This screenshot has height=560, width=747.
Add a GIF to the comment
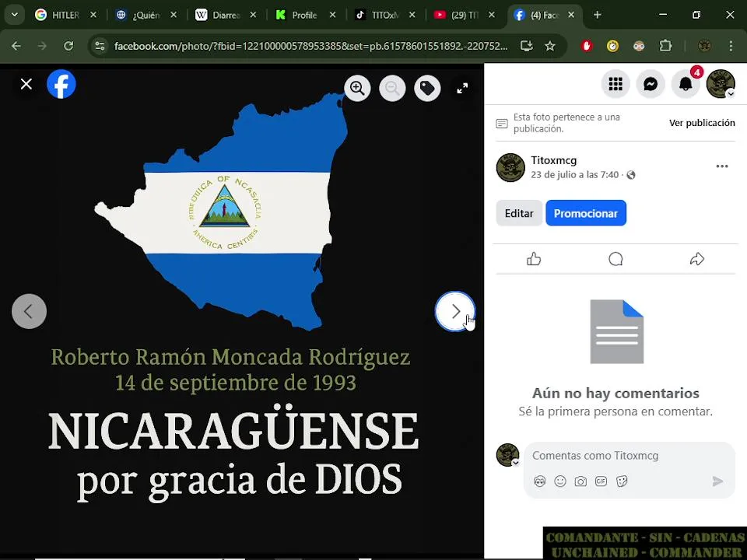[x=601, y=481]
